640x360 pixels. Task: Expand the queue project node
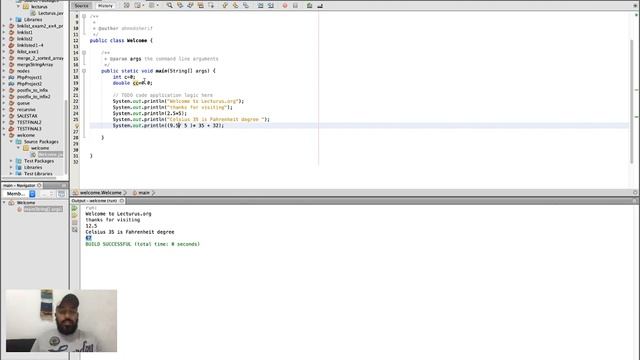[x=4, y=103]
